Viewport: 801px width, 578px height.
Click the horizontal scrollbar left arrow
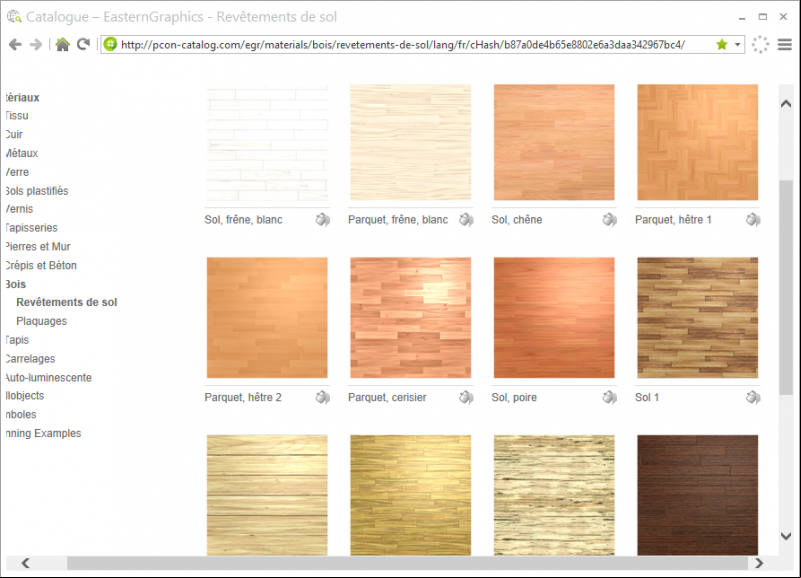(26, 563)
